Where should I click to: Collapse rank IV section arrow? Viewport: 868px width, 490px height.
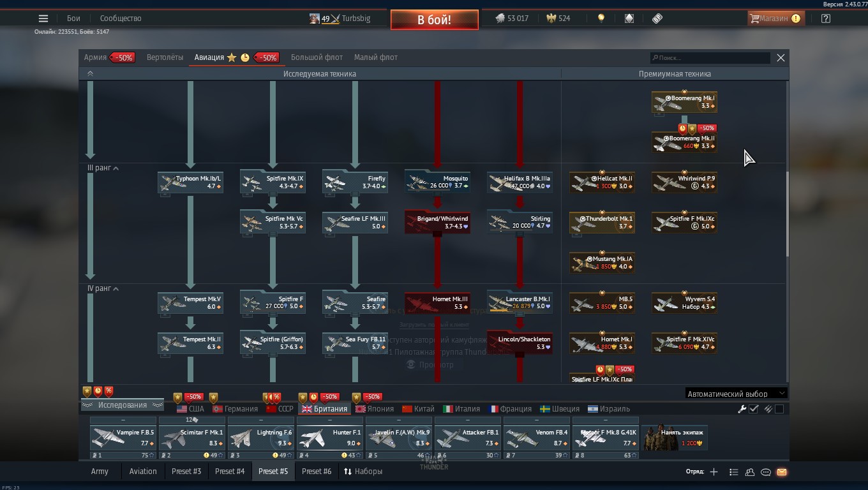tap(116, 289)
